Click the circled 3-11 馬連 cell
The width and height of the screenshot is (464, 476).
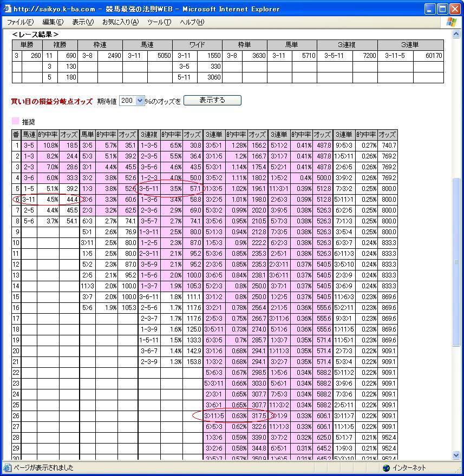pyautogui.click(x=29, y=200)
